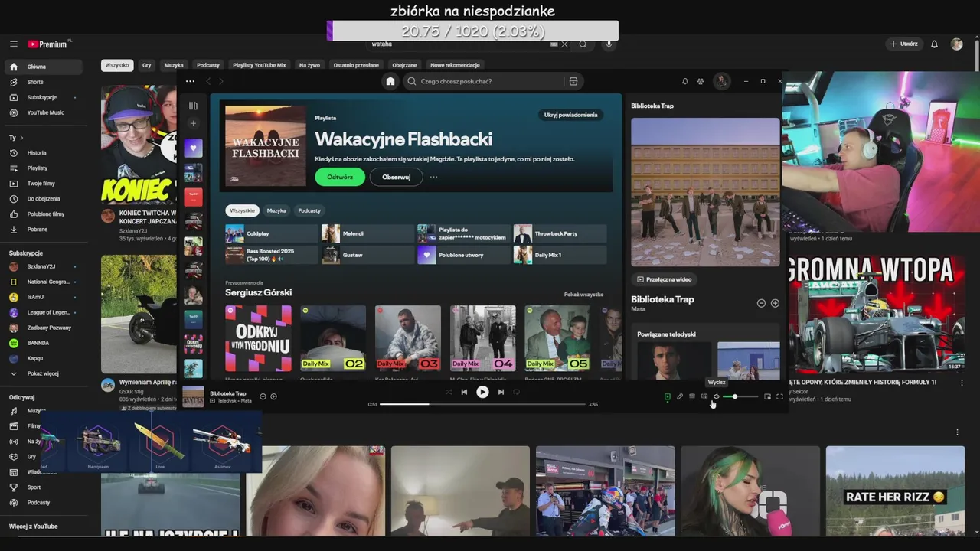This screenshot has width=980, height=551.
Task: Hide Biblioteka Trap with the minus icon in the right panel
Action: coord(761,303)
